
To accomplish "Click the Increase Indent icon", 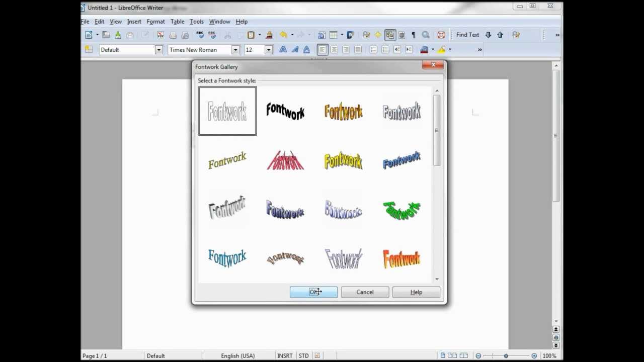I will point(409,49).
